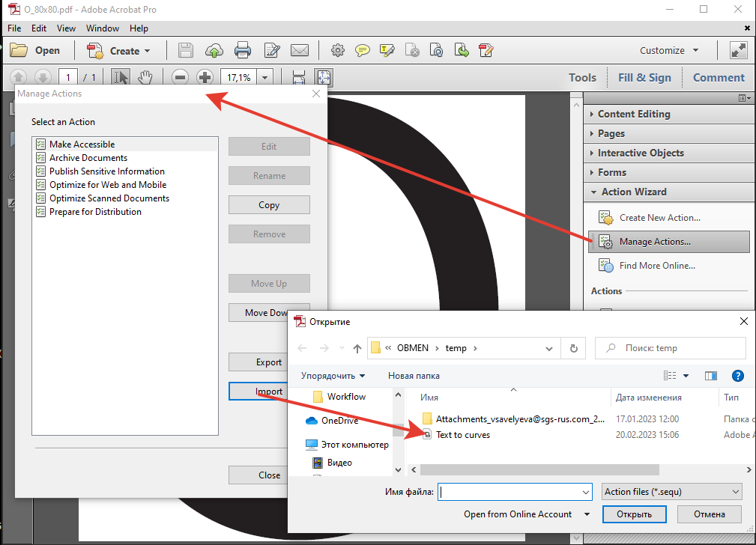Click the Copy button in Manage Actions
The width and height of the screenshot is (756, 545).
pos(269,205)
